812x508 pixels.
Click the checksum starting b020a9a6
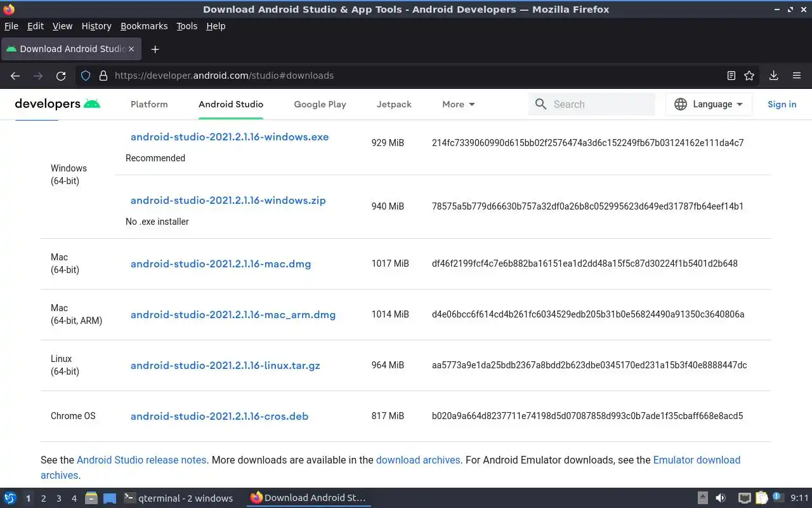(587, 416)
